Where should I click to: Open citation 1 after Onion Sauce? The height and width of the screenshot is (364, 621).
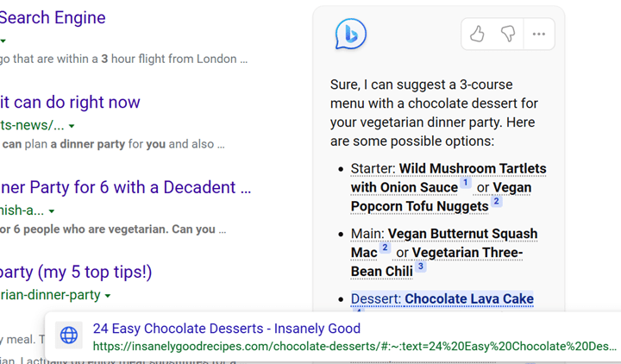[466, 183]
